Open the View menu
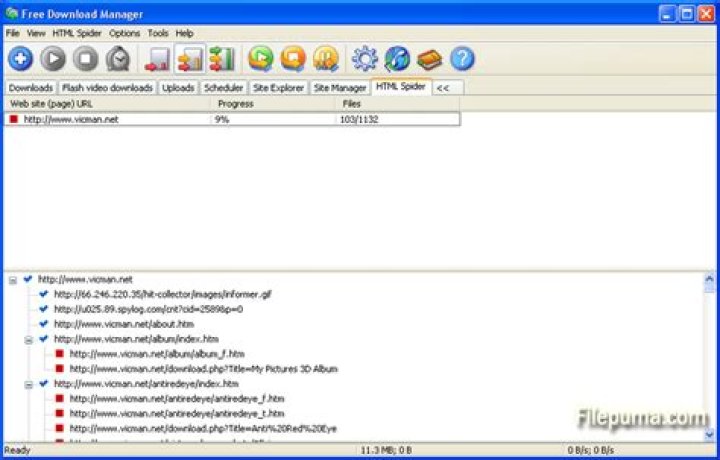 (36, 33)
